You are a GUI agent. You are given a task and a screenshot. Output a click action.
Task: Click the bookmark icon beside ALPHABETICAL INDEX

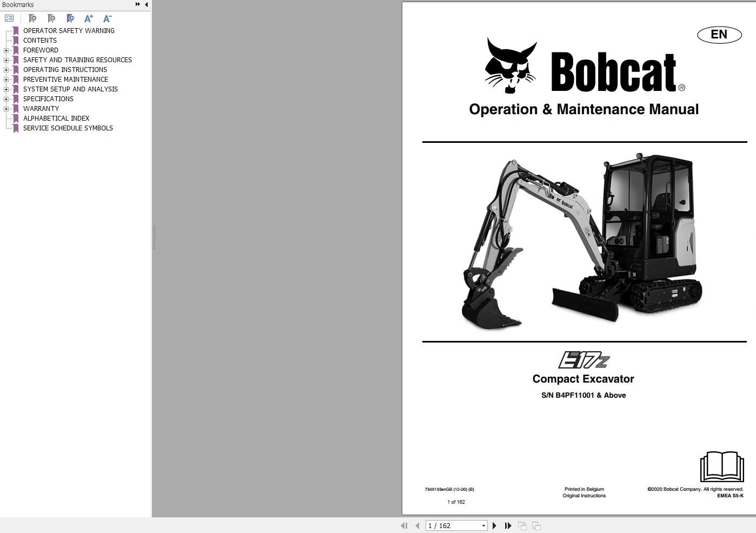16,119
